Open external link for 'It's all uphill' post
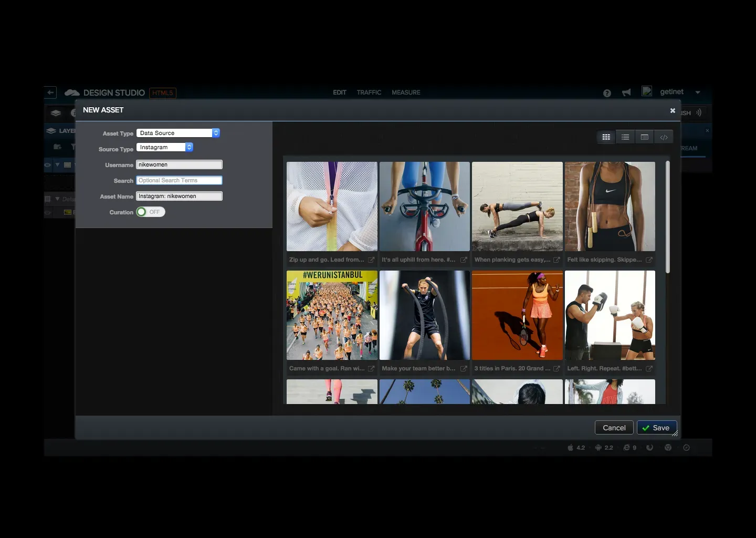 point(464,260)
